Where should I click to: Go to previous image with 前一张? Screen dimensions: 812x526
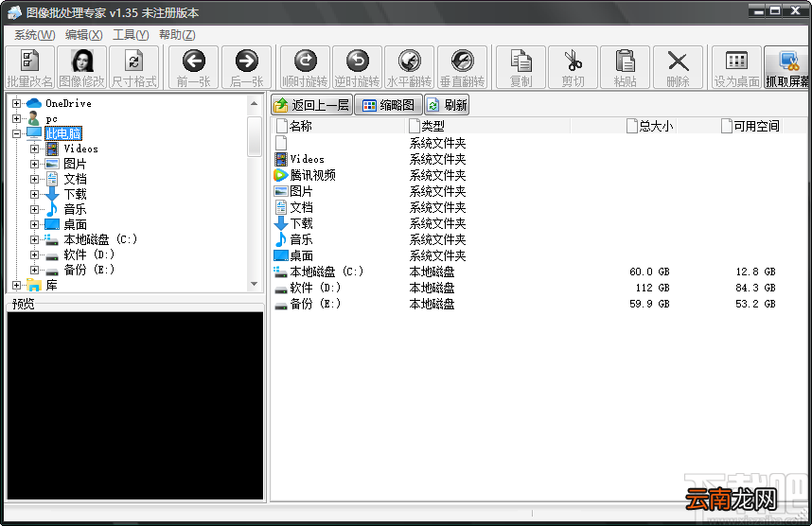(194, 67)
